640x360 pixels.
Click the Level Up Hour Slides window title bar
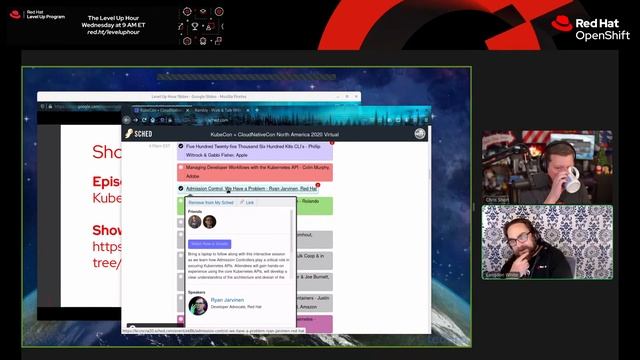point(199,97)
